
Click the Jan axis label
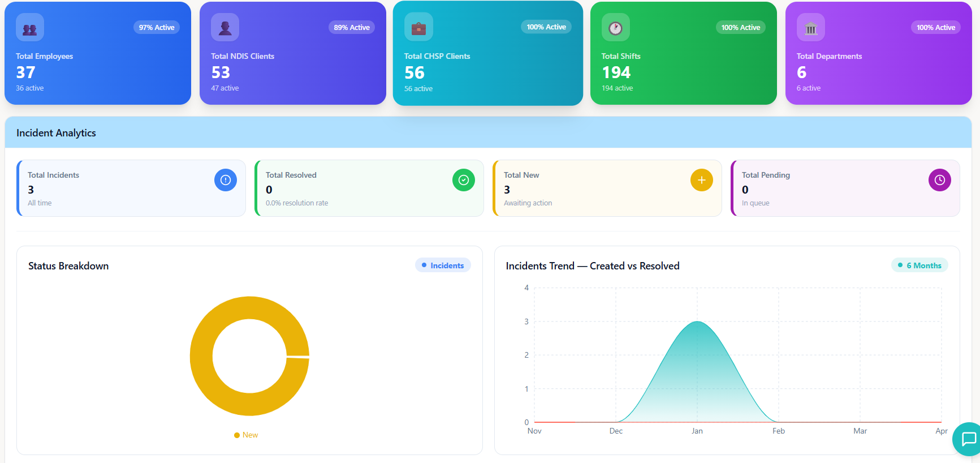click(697, 431)
